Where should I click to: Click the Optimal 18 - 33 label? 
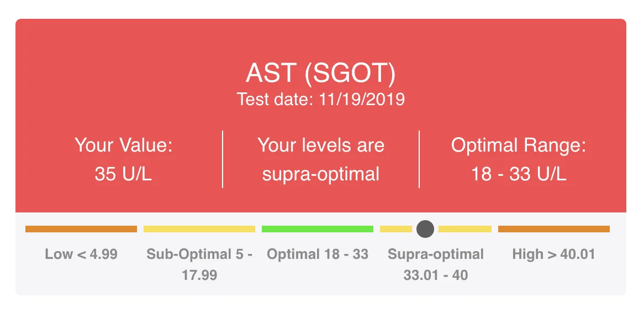tap(318, 254)
